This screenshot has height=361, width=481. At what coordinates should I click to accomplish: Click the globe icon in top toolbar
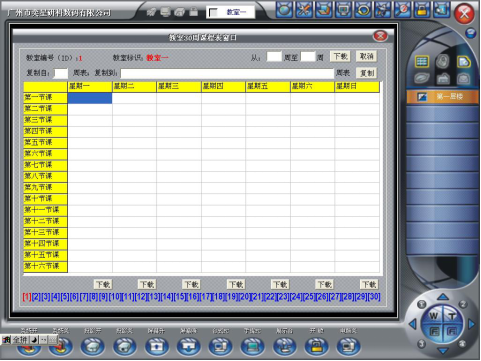284,9
